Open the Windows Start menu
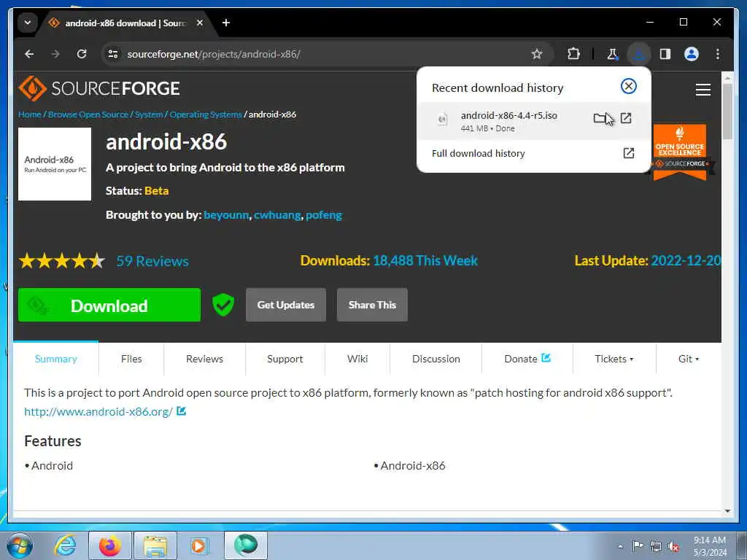Viewport: 747px width, 560px height. pos(19,545)
